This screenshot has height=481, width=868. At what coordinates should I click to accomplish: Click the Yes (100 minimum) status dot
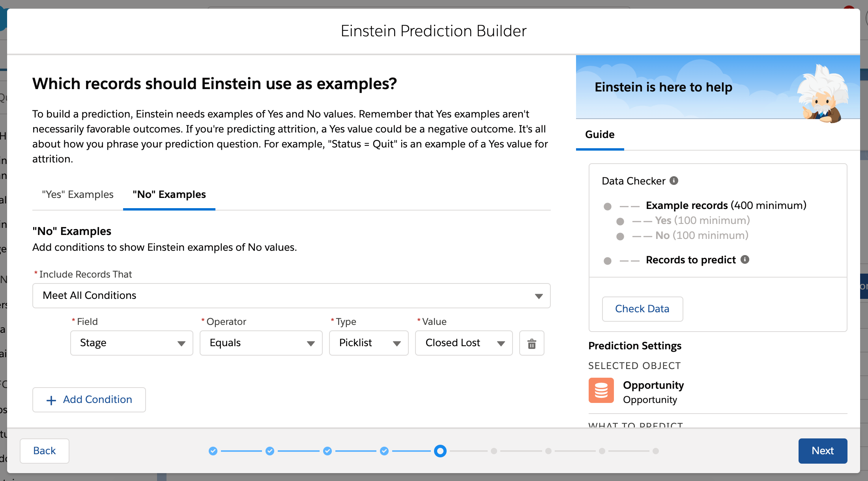point(620,222)
